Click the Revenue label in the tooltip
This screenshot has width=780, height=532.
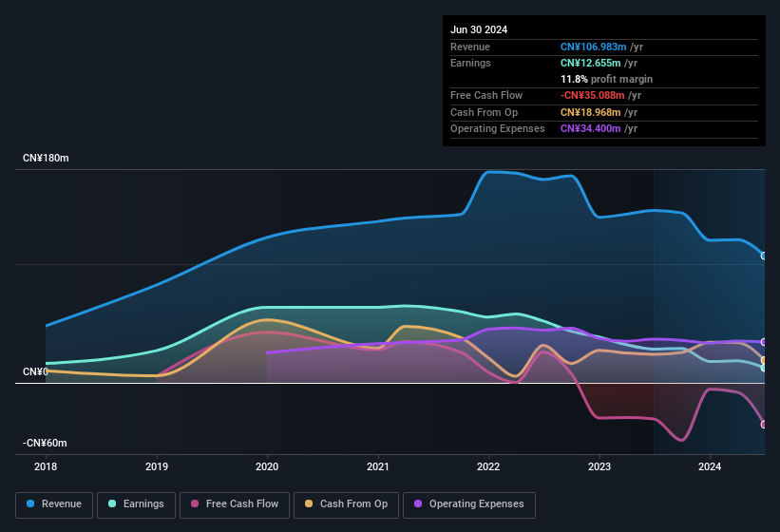click(x=470, y=47)
